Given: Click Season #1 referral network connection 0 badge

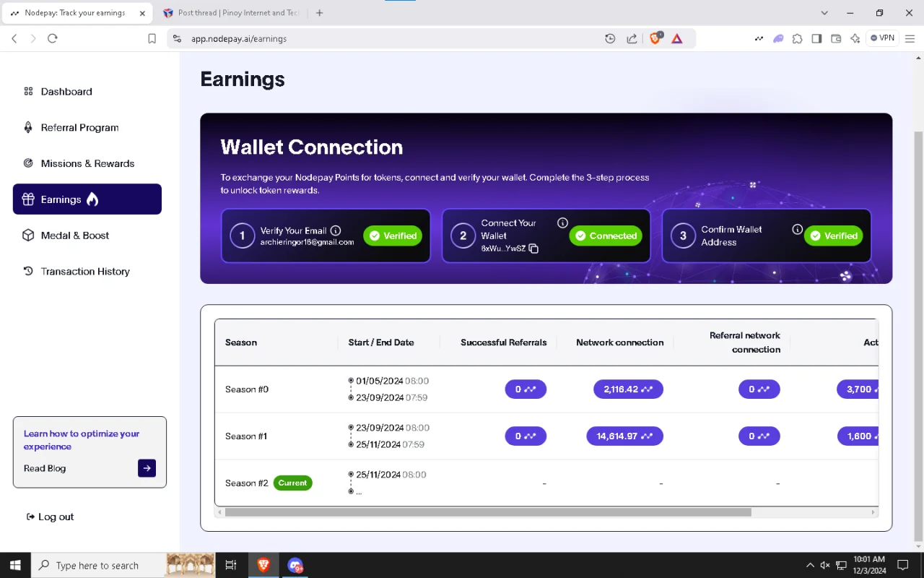Looking at the screenshot, I should point(759,436).
